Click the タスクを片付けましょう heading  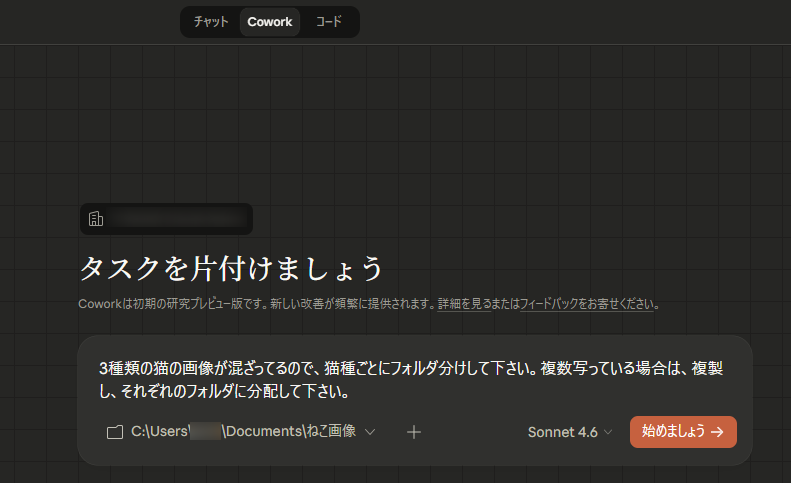231,268
